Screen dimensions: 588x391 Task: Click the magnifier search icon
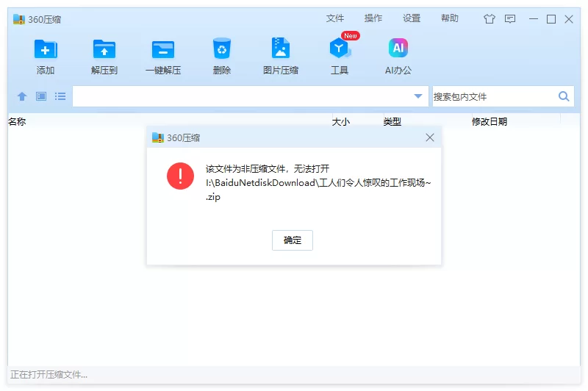[564, 96]
